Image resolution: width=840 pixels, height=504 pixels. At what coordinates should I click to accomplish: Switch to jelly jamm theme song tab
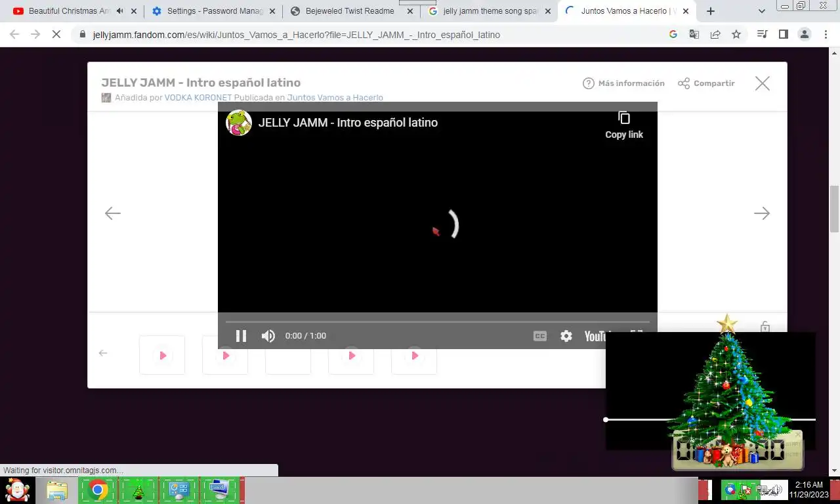click(489, 11)
